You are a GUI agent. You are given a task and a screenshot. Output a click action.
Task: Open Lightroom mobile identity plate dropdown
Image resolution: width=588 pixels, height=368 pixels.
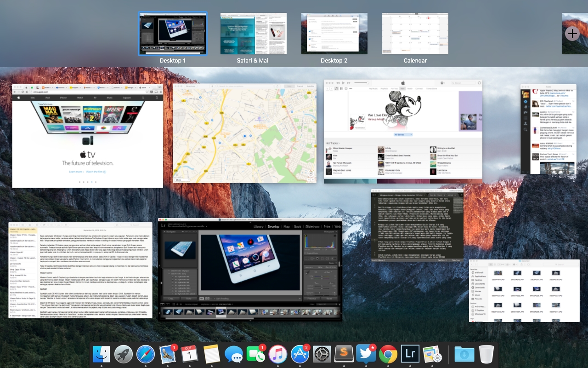pos(206,226)
